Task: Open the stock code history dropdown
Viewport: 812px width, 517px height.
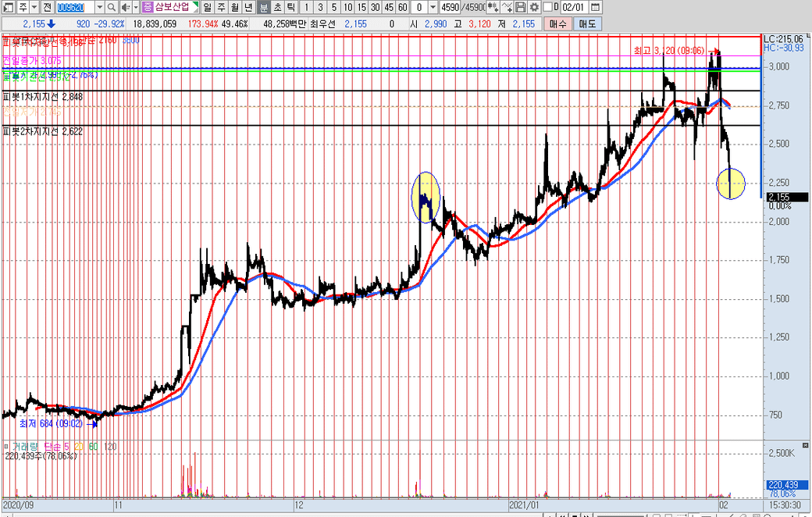Action: click(x=100, y=7)
